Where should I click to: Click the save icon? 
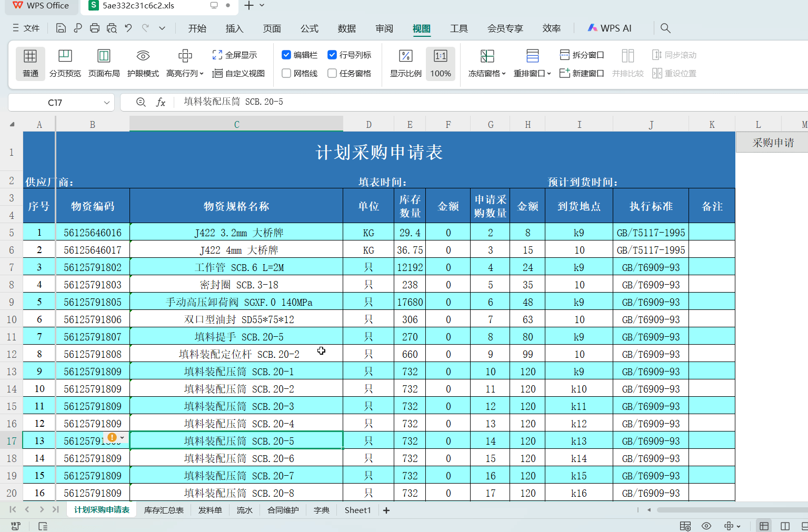pos(61,27)
